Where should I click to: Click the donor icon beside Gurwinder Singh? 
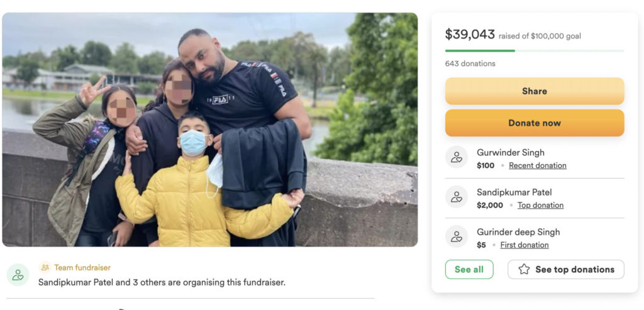(457, 157)
